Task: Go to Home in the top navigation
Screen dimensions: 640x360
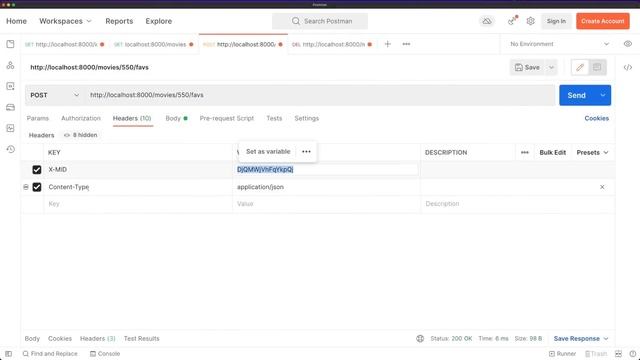Action: pyautogui.click(x=16, y=21)
